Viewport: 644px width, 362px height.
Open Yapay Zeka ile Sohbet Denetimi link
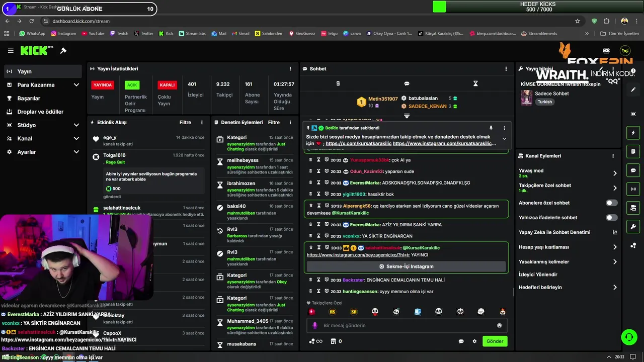(x=568, y=232)
